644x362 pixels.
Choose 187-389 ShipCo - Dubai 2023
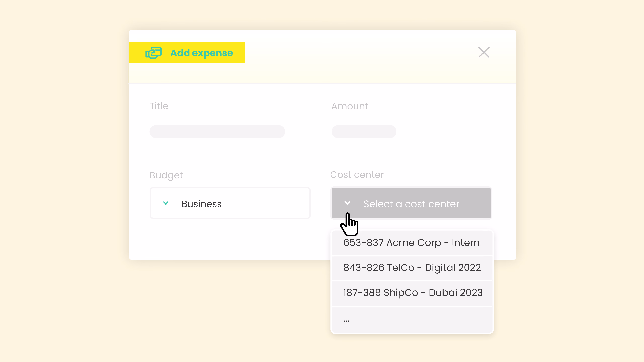pyautogui.click(x=412, y=293)
